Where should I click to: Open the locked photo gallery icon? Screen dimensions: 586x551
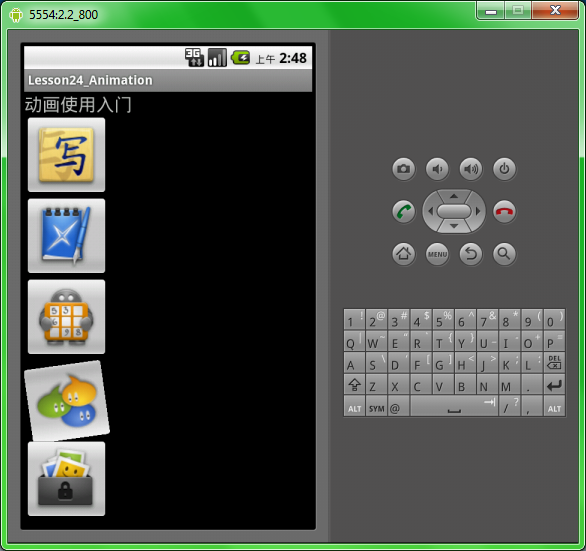(x=67, y=479)
